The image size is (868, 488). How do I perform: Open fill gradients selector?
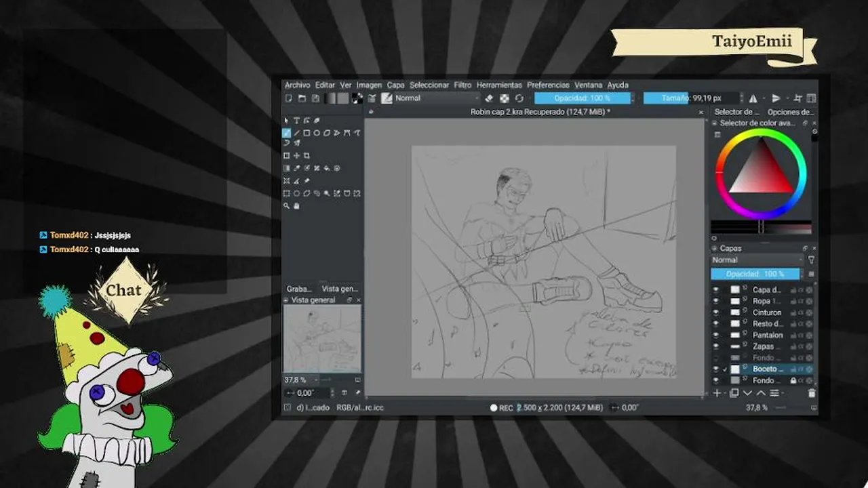click(x=330, y=98)
